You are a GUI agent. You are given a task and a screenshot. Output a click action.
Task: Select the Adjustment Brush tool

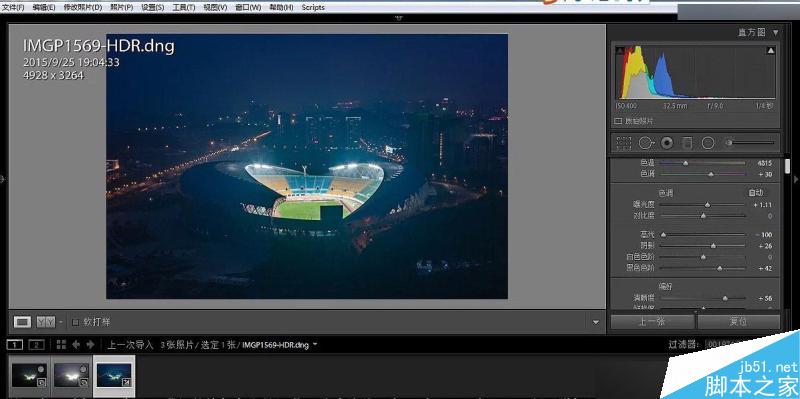749,143
